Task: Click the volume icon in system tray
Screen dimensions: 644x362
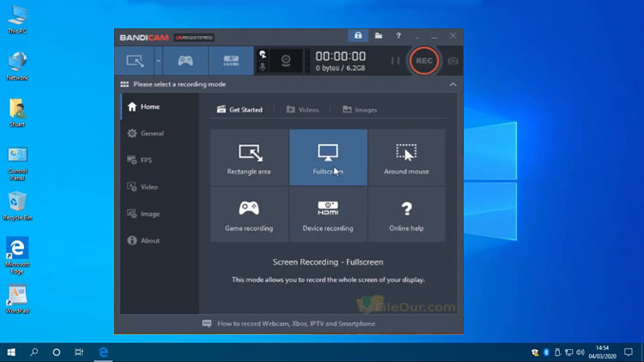Action: coord(580,353)
